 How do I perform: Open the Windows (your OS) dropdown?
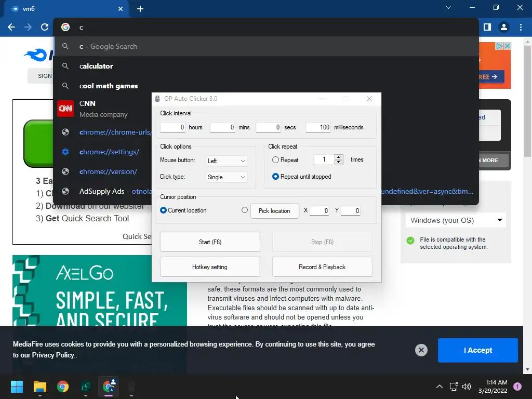pyautogui.click(x=456, y=220)
